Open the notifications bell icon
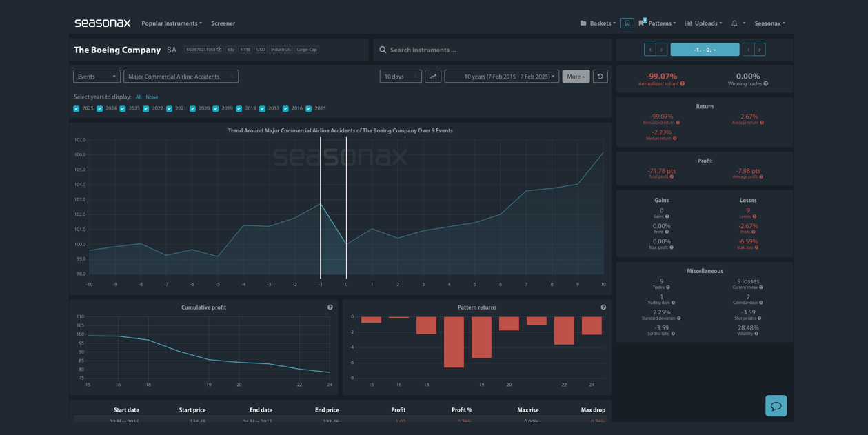868x435 pixels. click(734, 23)
